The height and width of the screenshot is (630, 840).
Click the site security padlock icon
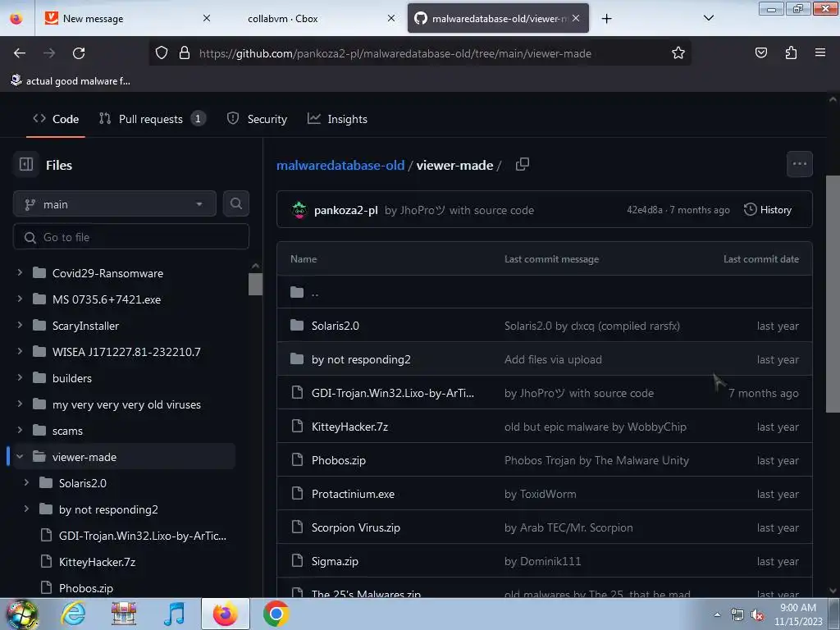tap(185, 52)
